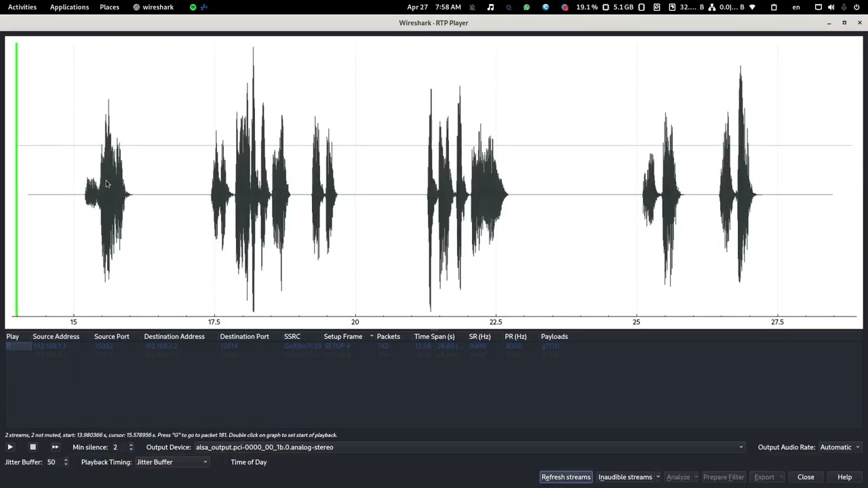Click the Wi-Fi signal tray icon
The image size is (868, 488).
(752, 7)
